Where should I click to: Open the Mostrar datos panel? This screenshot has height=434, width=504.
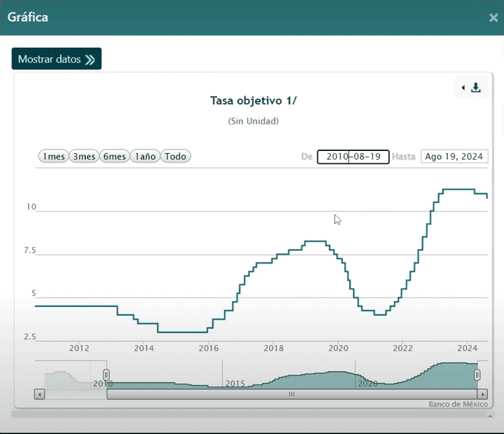pyautogui.click(x=57, y=60)
